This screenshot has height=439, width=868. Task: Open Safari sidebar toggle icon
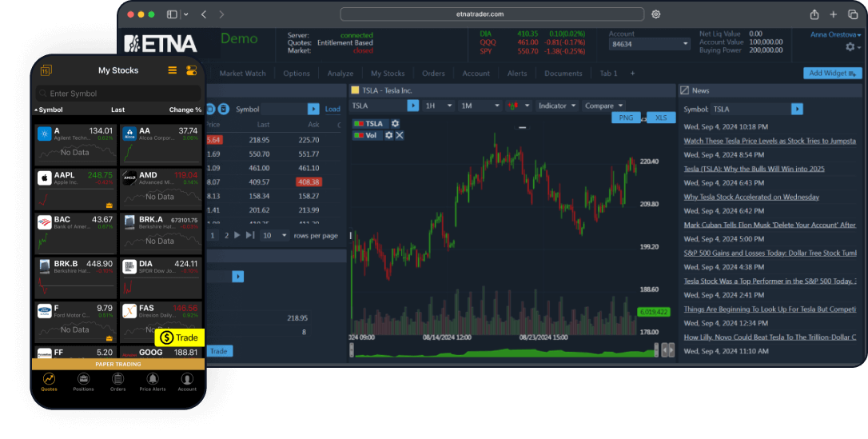point(172,14)
